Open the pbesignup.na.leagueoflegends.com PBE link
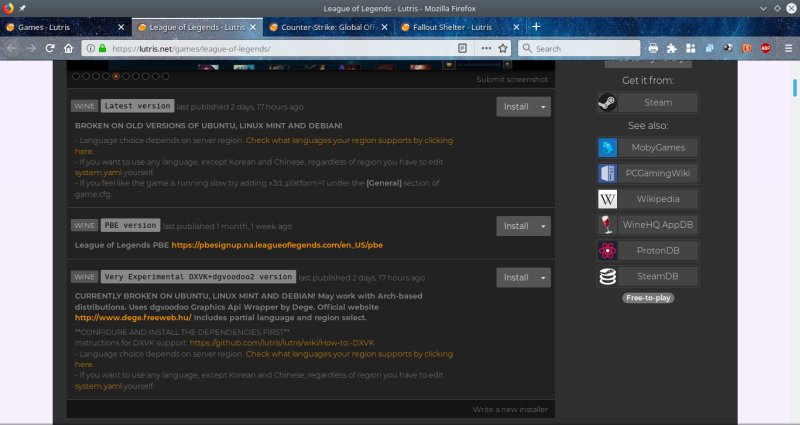 point(277,245)
